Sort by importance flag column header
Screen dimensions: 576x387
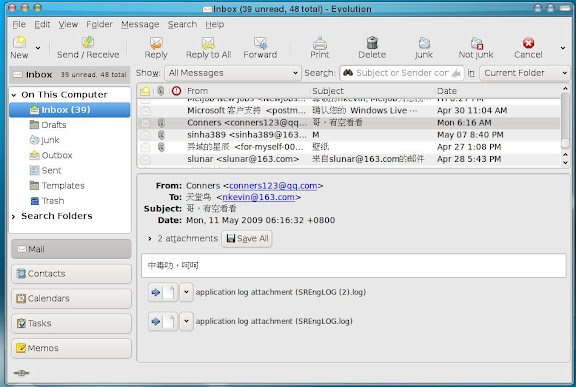click(x=176, y=91)
